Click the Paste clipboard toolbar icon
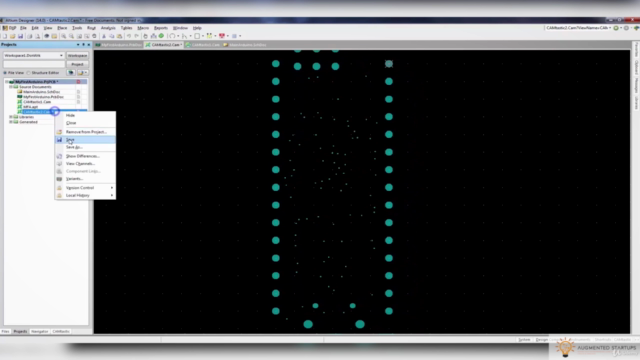640x360 pixels. 119,36
